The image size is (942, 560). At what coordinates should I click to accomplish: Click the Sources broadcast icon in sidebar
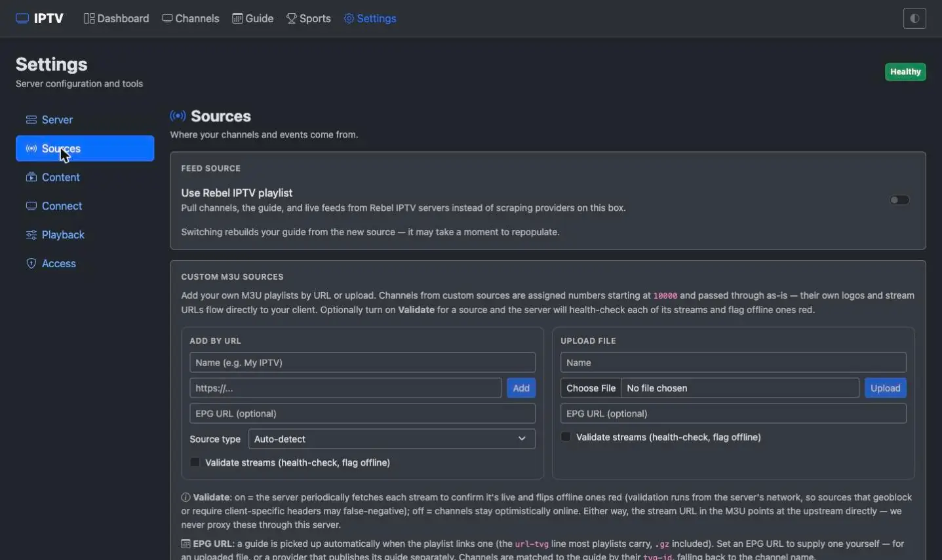pyautogui.click(x=31, y=149)
